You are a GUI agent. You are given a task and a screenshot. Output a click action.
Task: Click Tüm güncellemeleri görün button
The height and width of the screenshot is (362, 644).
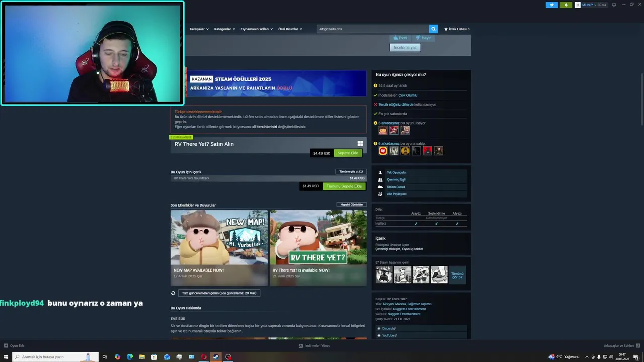tap(219, 293)
